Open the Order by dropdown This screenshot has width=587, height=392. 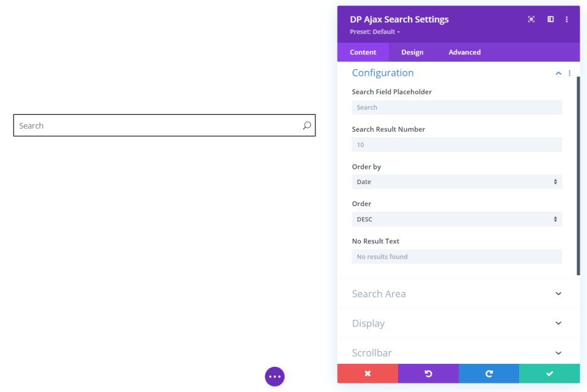tap(457, 182)
